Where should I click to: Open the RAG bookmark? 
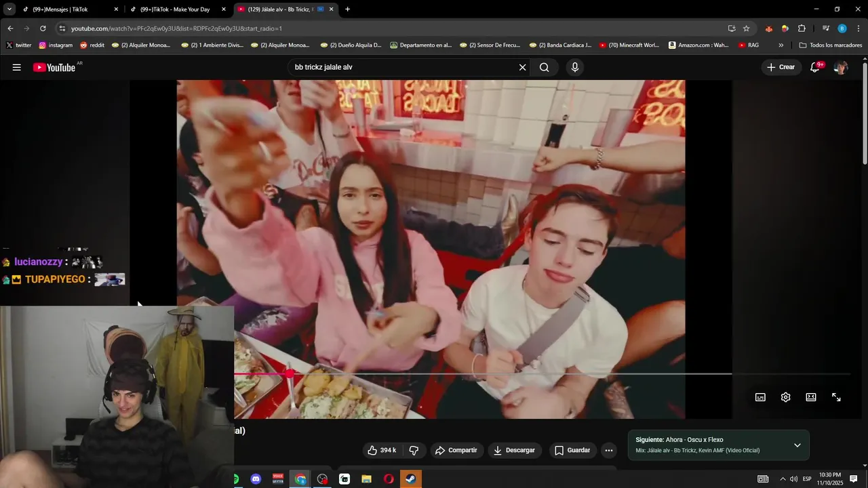pos(749,45)
